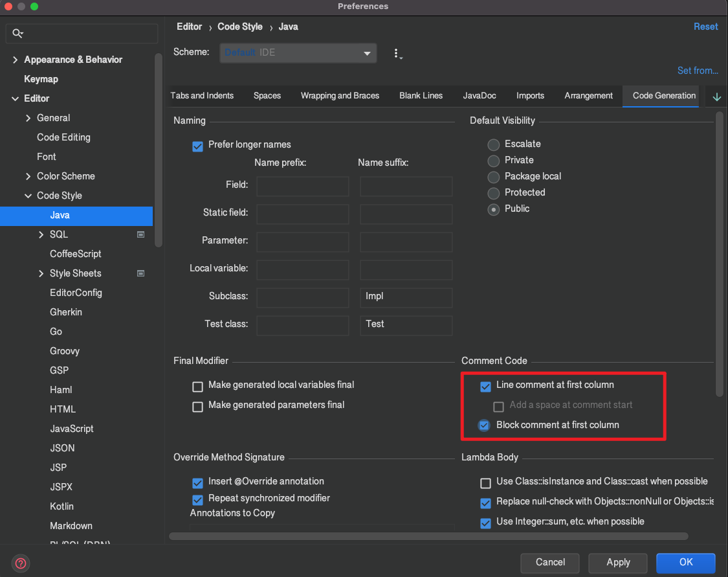The width and height of the screenshot is (728, 577).
Task: Open Code Editing settings
Action: click(x=63, y=137)
